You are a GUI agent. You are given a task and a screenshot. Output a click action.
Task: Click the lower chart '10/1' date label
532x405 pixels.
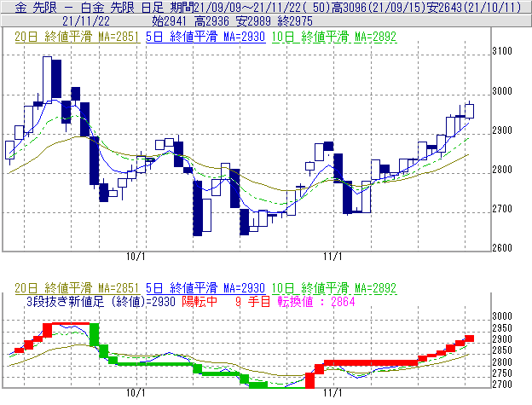(x=136, y=393)
